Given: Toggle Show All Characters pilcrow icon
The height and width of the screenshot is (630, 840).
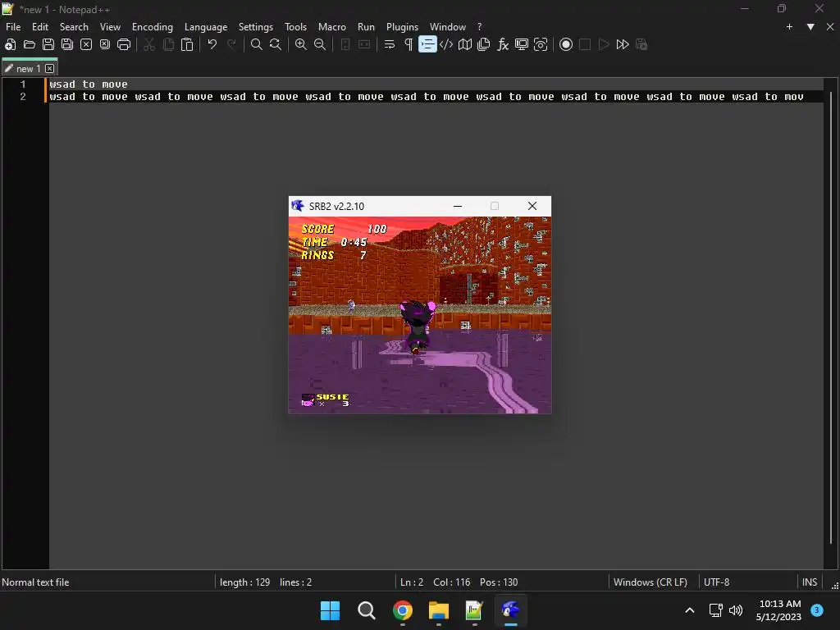Looking at the screenshot, I should 409,44.
